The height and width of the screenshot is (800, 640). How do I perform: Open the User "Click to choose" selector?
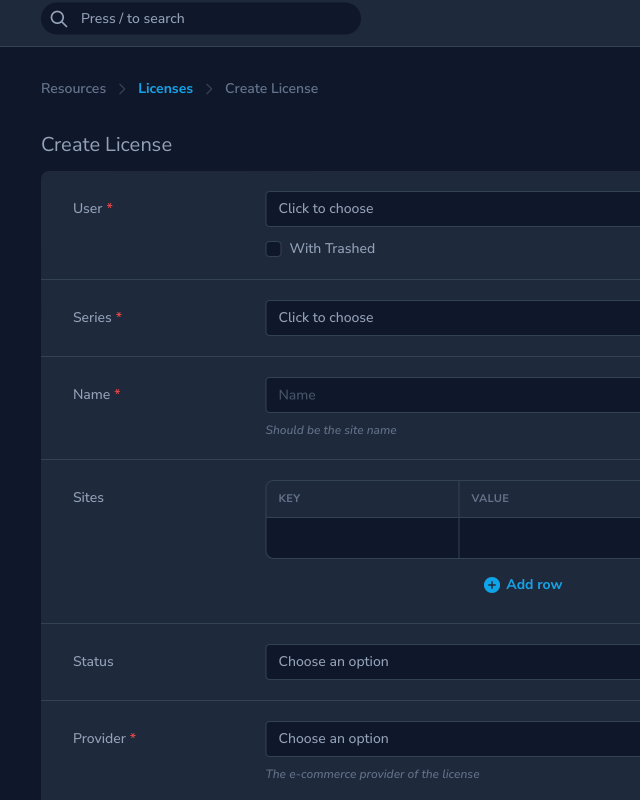452,209
